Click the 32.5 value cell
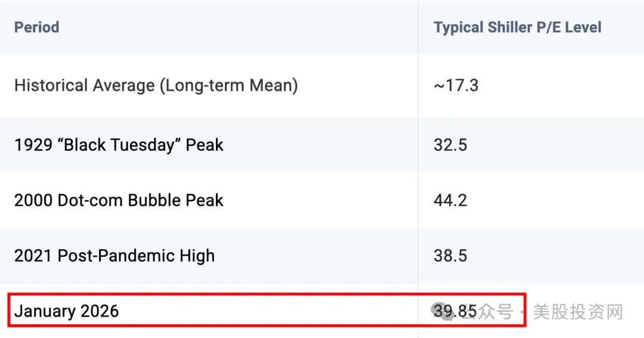This screenshot has width=644, height=338. pyautogui.click(x=450, y=145)
